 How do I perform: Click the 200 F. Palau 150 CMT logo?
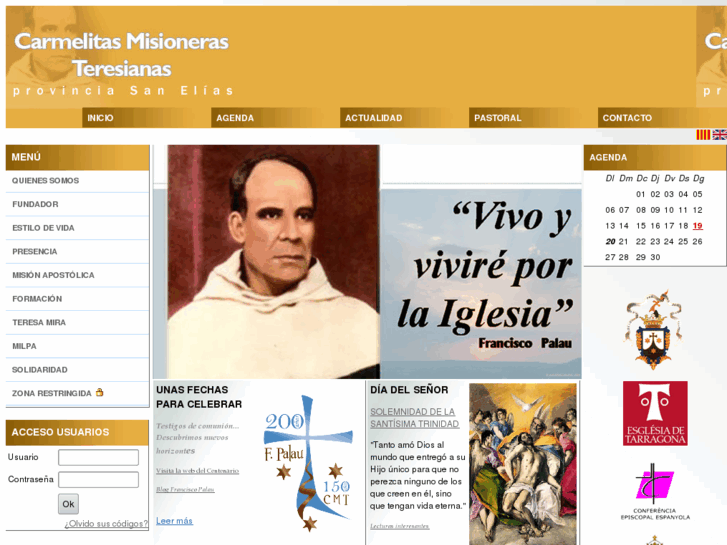point(308,462)
